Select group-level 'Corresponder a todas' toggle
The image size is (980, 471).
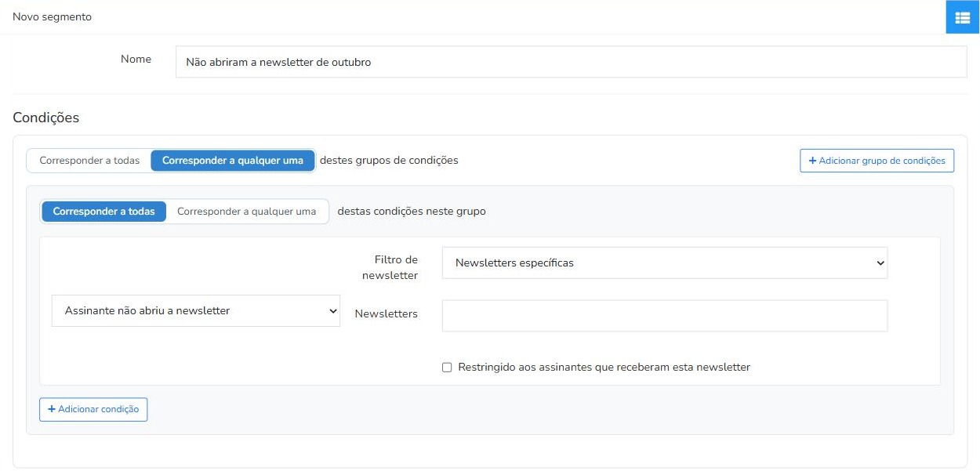pyautogui.click(x=89, y=161)
